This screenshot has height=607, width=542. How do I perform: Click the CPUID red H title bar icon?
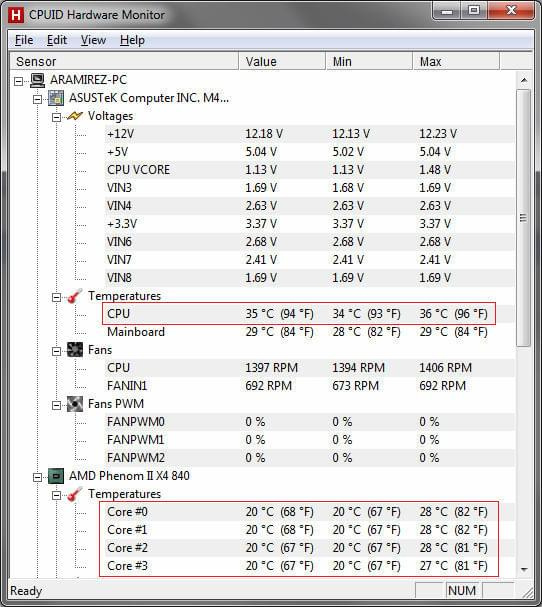(x=16, y=15)
